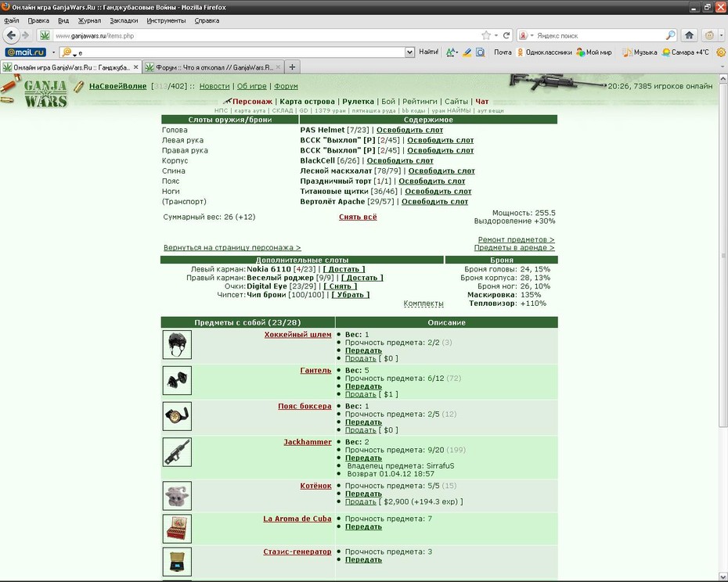Click the Найти! search button

click(x=428, y=52)
